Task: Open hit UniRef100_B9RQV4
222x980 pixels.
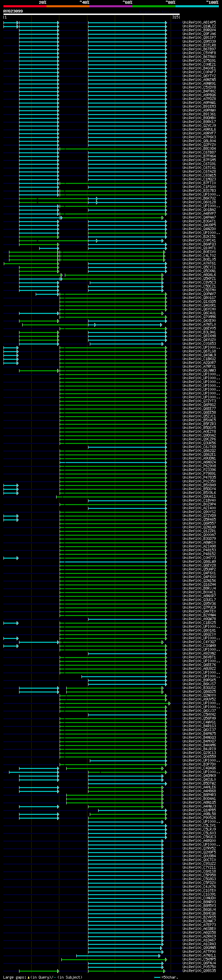Action: coord(199,30)
